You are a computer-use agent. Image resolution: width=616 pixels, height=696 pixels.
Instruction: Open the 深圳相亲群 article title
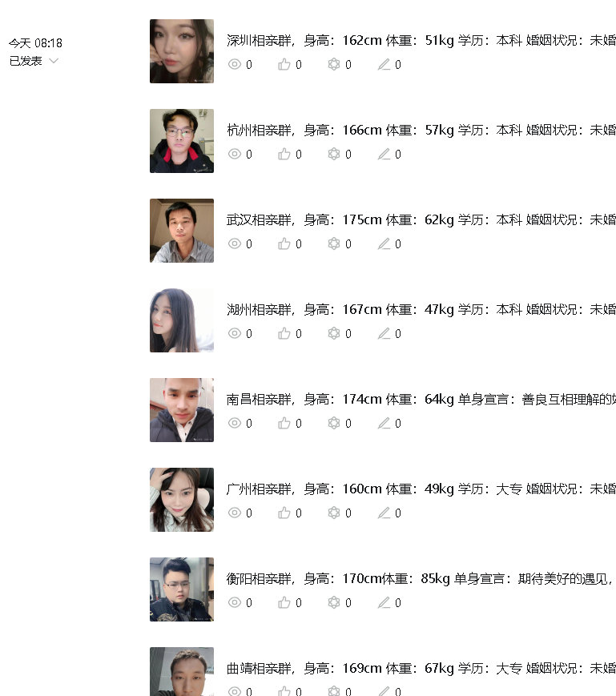click(421, 40)
